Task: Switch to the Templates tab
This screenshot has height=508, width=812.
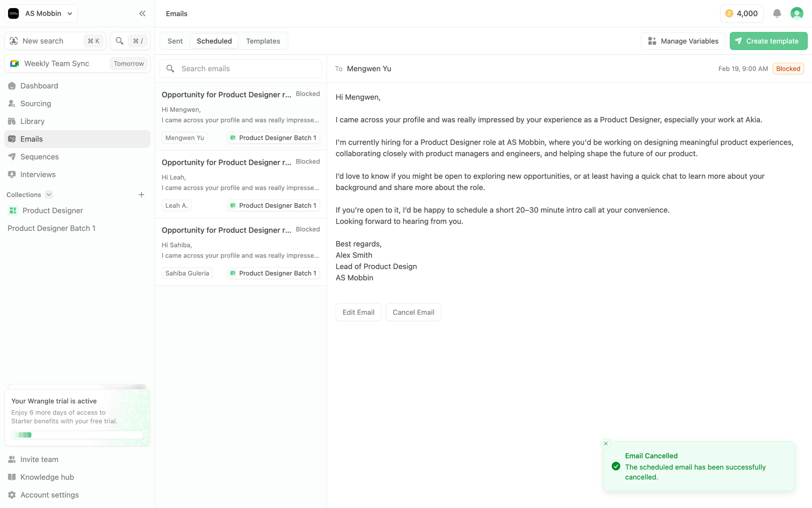Action: 263,41
